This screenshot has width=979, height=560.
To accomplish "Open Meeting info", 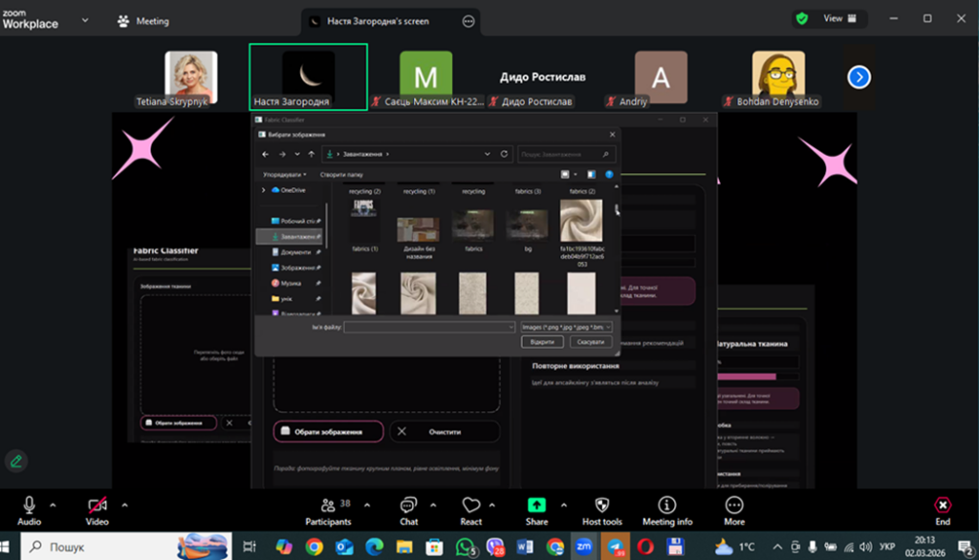I will click(666, 506).
